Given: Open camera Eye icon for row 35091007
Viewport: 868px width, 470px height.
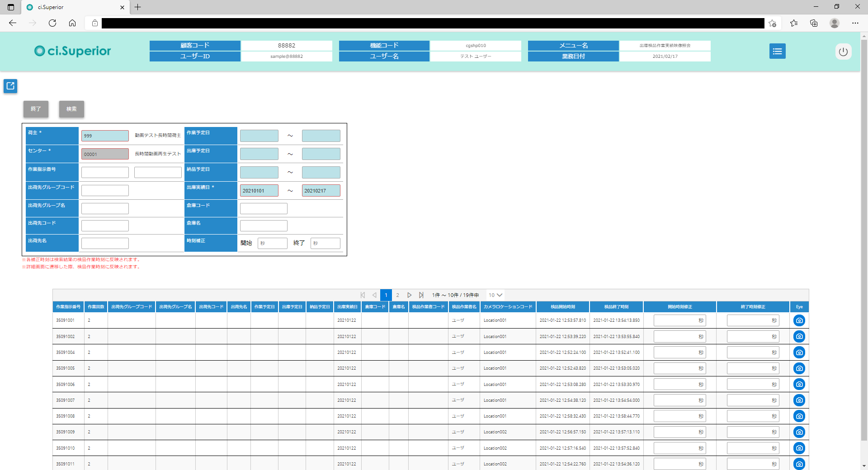Looking at the screenshot, I should click(x=799, y=400).
